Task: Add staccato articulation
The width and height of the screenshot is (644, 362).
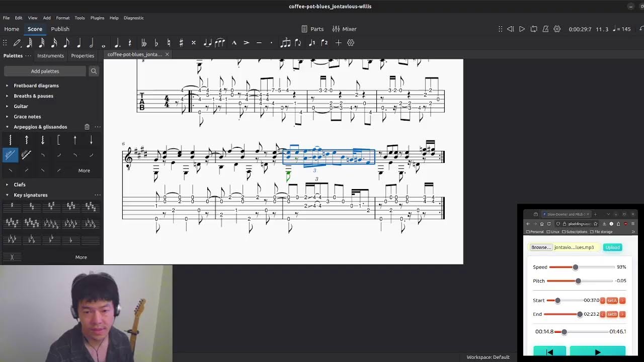Action: coord(271,43)
